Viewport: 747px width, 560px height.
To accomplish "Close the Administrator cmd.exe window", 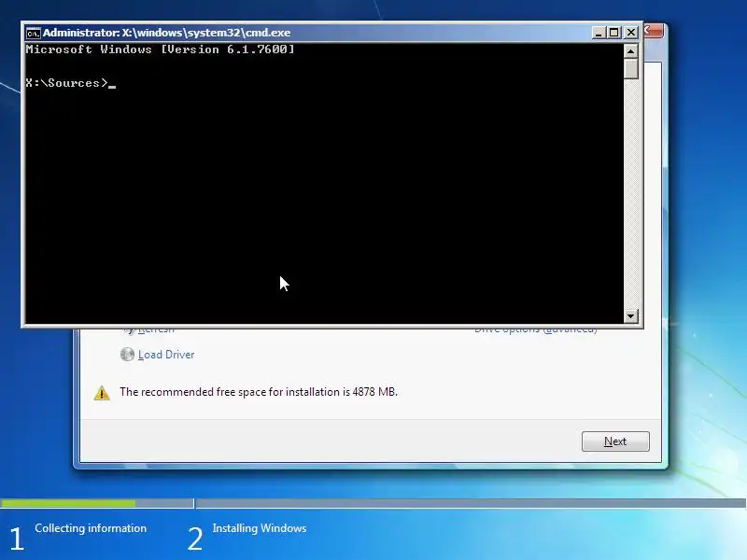I will [631, 33].
